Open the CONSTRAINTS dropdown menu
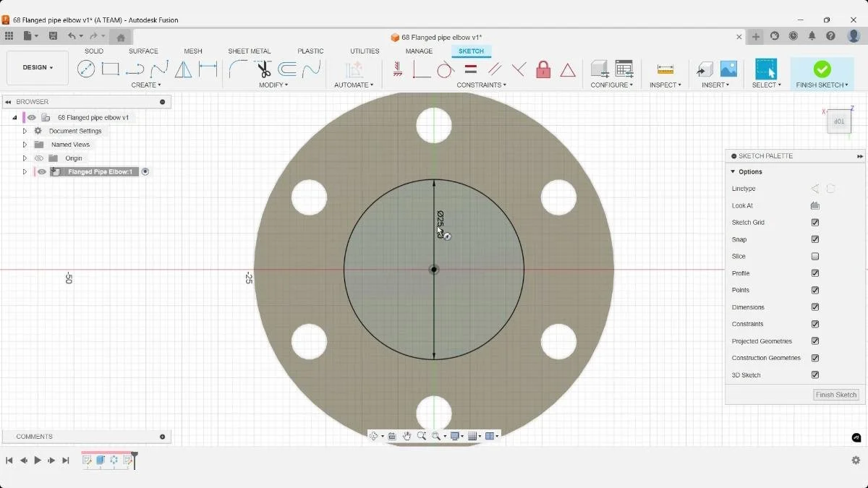 [481, 85]
